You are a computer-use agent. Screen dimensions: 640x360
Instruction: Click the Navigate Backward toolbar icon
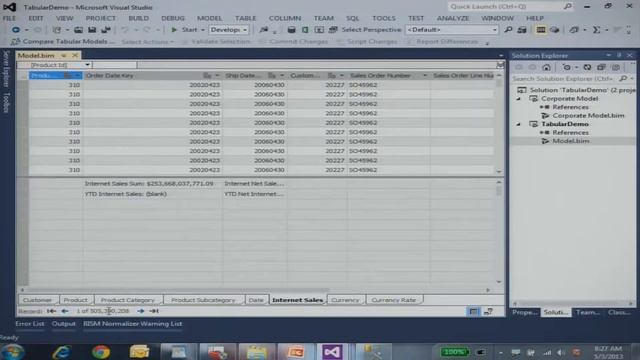point(16,30)
